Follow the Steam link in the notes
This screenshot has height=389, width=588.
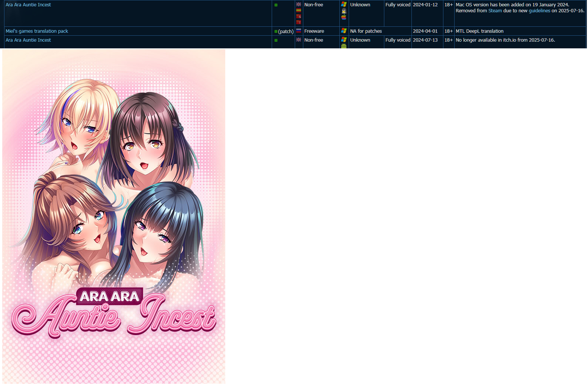point(495,11)
